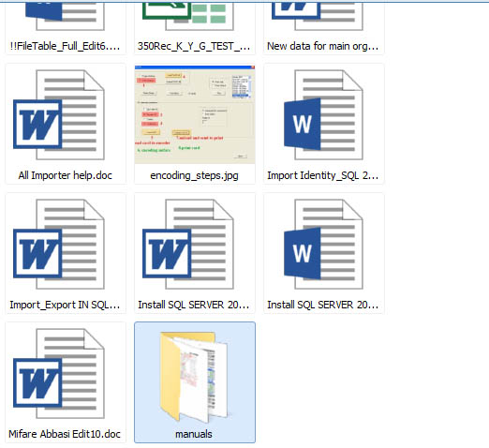
Task: Select the encoding_steps.jpg image thumbnail
Action: coord(195,114)
